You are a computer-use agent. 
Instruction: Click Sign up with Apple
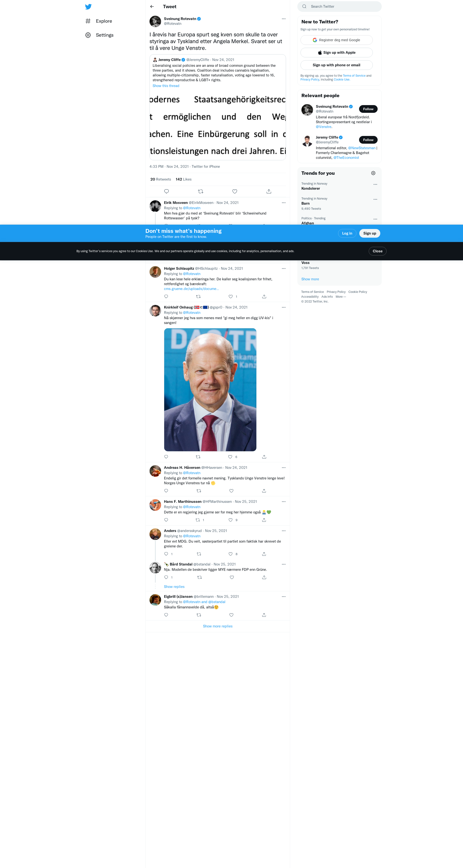coord(336,53)
